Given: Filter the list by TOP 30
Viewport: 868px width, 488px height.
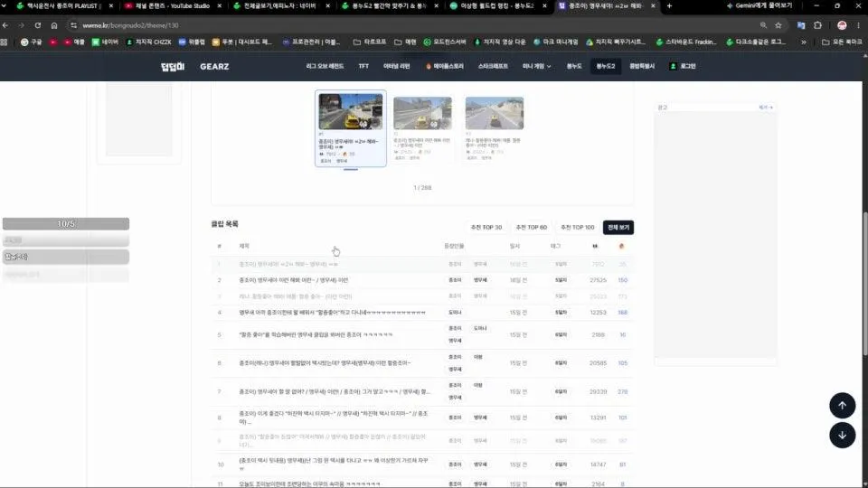Looking at the screenshot, I should pyautogui.click(x=486, y=228).
